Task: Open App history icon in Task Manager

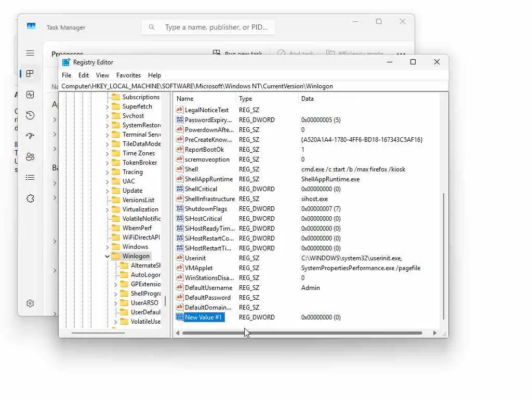Action: 30,115
